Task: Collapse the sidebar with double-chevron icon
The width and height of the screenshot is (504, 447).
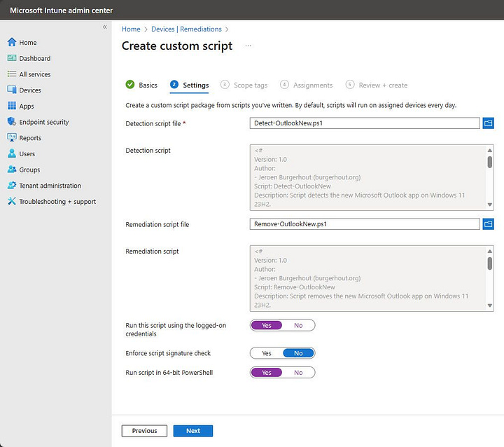Action: [x=105, y=27]
